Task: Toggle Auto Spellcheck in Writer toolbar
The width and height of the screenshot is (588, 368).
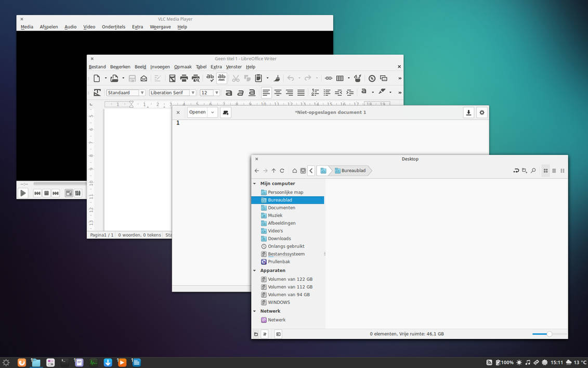Action: pos(221,78)
